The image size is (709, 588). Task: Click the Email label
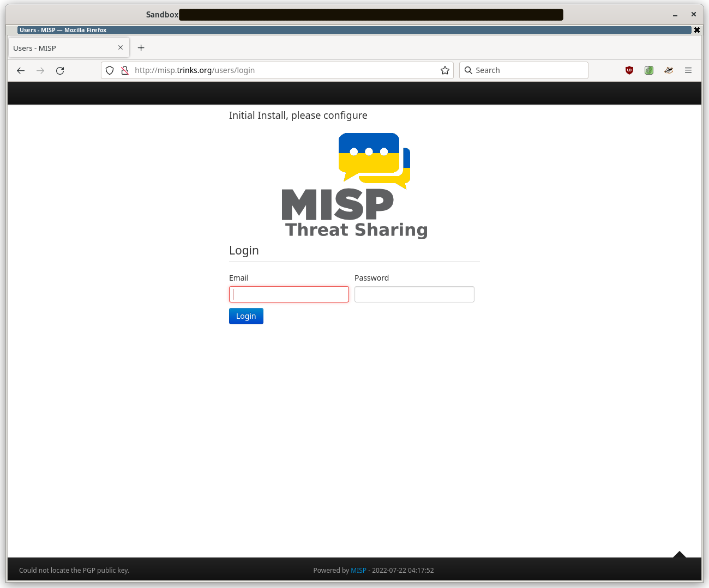pos(239,278)
